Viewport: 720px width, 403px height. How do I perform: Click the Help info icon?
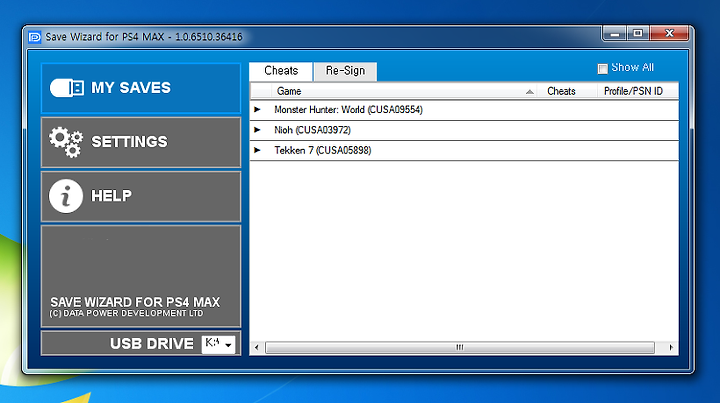66,196
